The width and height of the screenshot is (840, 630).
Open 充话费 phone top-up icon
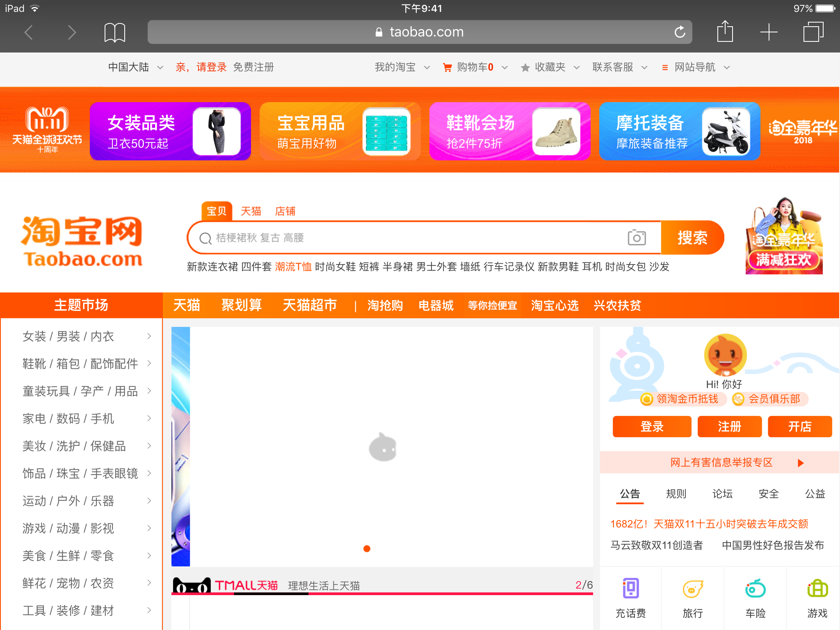(630, 588)
